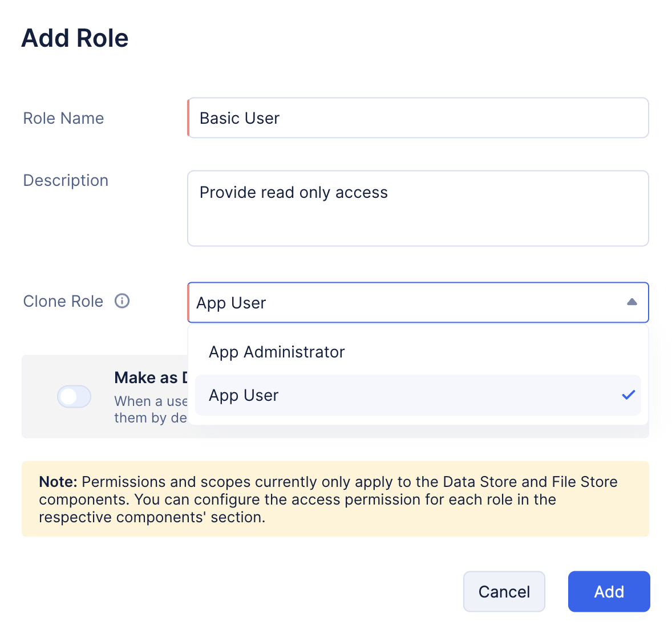The height and width of the screenshot is (634, 672).
Task: Click the bold Note: label
Action: pyautogui.click(x=58, y=482)
